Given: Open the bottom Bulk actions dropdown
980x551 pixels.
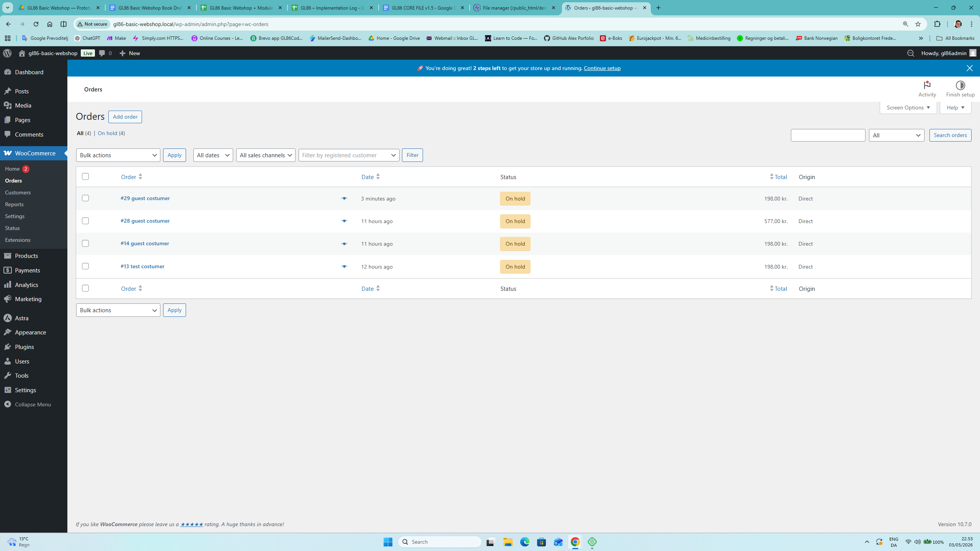Looking at the screenshot, I should pyautogui.click(x=118, y=310).
